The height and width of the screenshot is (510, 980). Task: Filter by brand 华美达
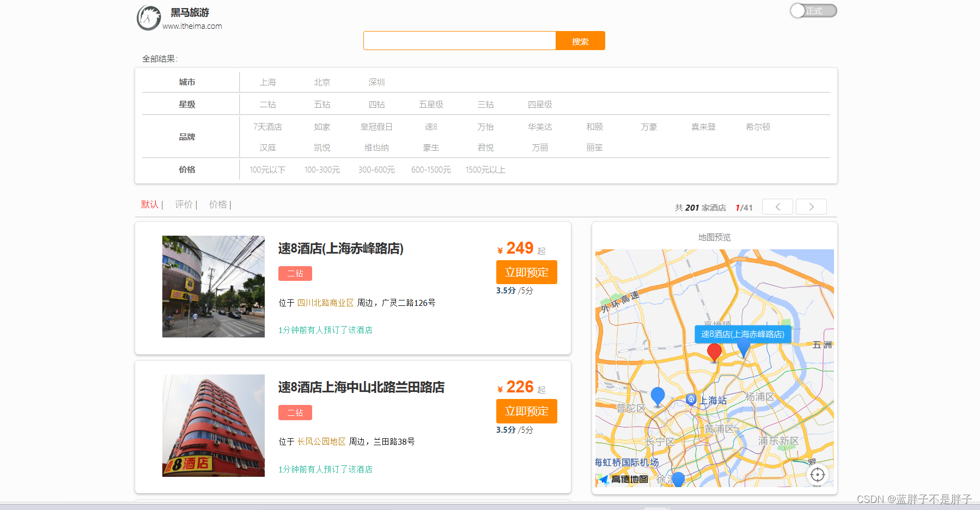540,127
